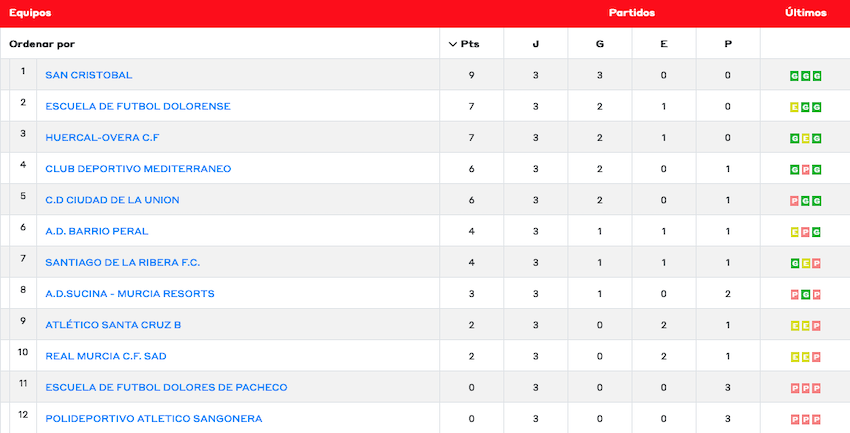Select the yellow draw badge for A.D. Barrio Peral
Image resolution: width=850 pixels, height=433 pixels.
pyautogui.click(x=794, y=232)
